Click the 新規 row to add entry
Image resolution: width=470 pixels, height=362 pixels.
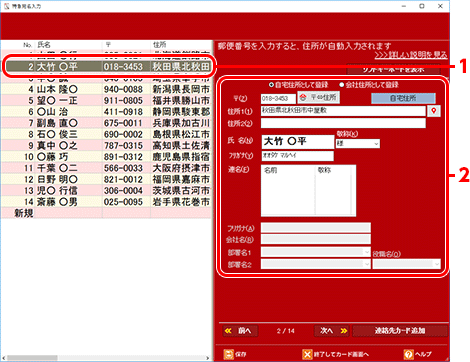(107, 213)
